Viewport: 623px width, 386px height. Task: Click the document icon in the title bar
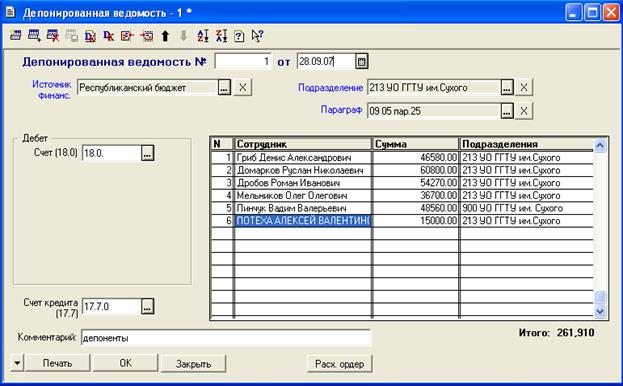tap(11, 12)
